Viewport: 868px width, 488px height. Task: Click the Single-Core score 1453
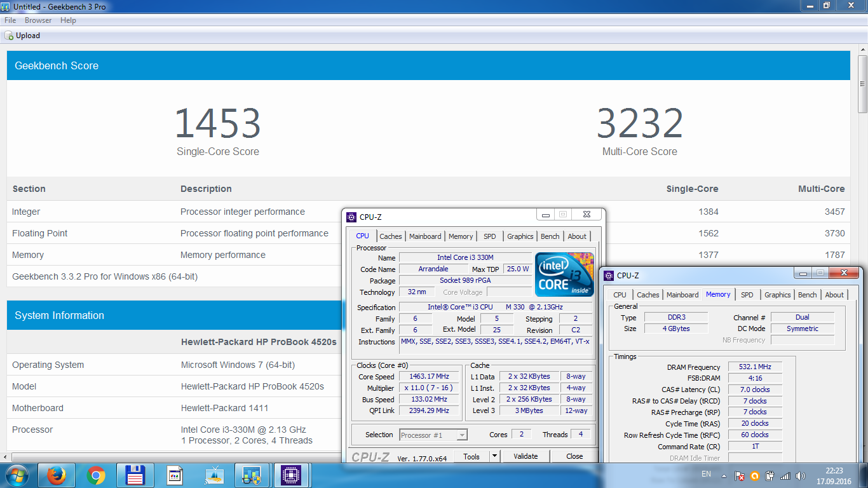(218, 124)
